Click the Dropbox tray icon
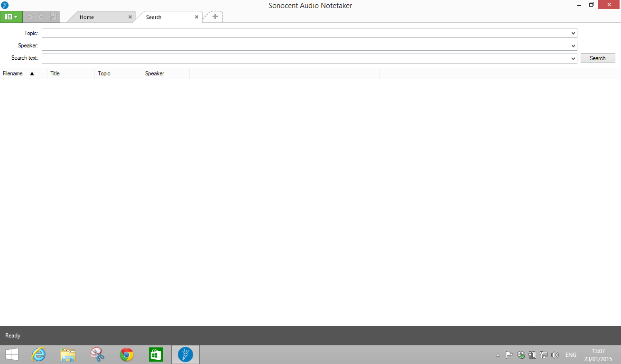This screenshot has height=364, width=621. (x=521, y=355)
